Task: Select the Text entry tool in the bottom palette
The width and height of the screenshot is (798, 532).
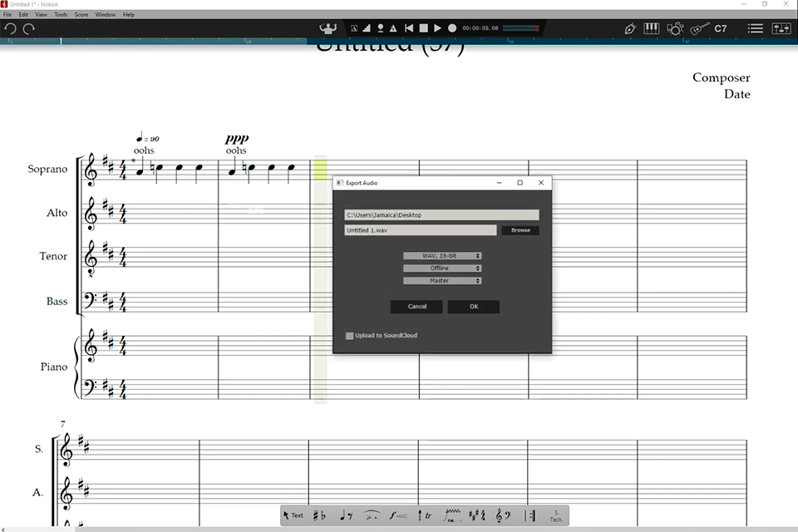Action: [295, 515]
